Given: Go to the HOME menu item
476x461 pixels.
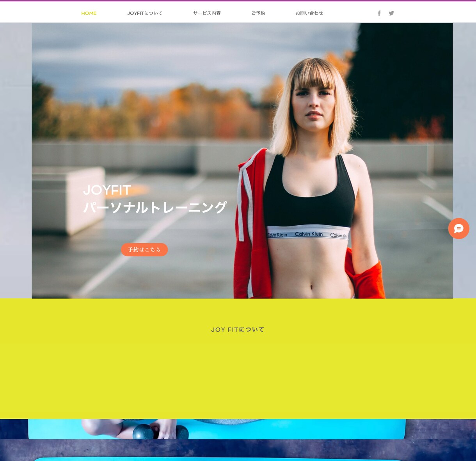Looking at the screenshot, I should (x=89, y=13).
